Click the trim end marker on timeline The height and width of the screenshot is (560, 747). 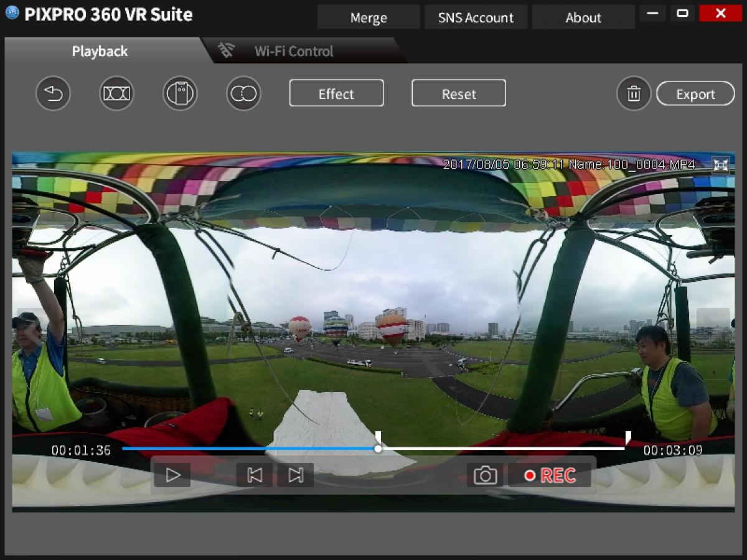click(628, 437)
